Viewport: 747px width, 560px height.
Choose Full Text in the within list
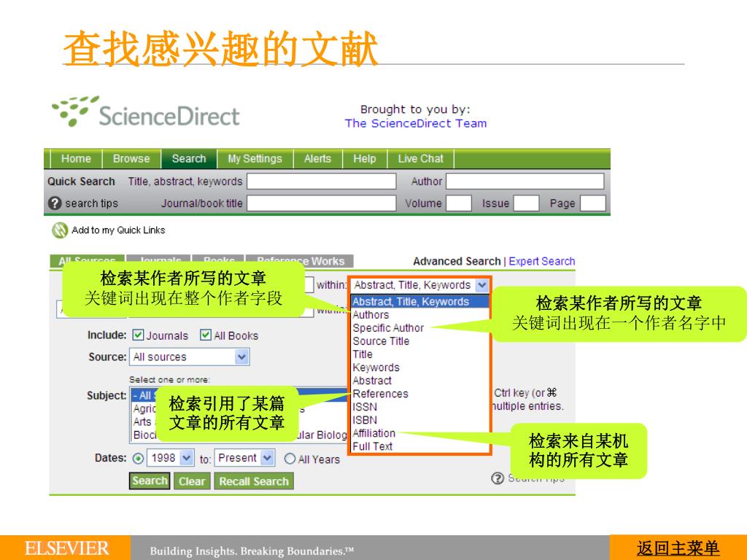pyautogui.click(x=372, y=447)
